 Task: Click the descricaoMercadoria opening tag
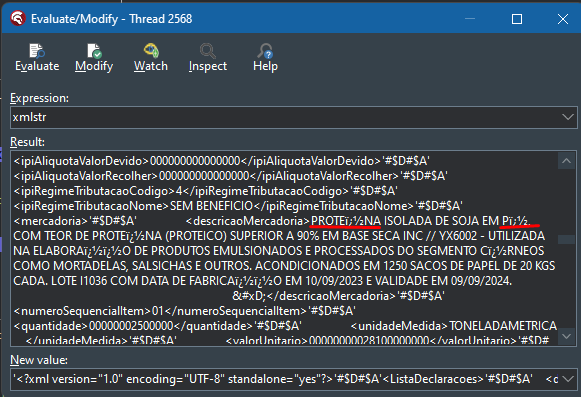248,221
